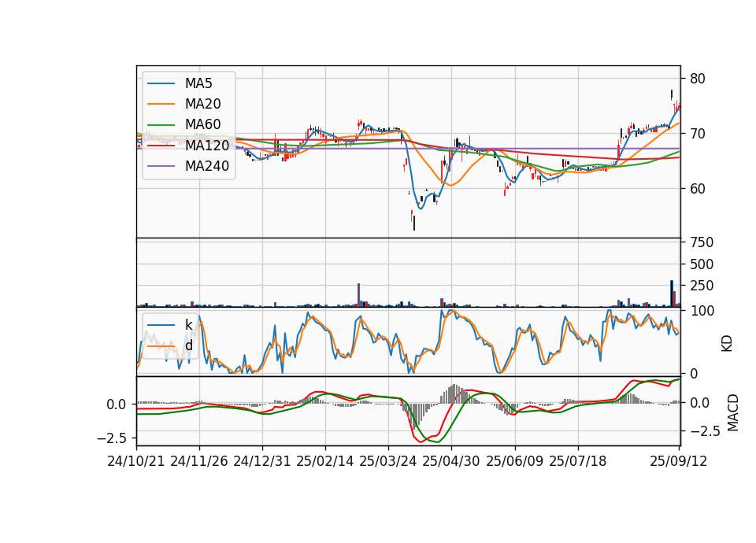Click the MA20 legend label
The width and height of the screenshot is (756, 543).
(202, 104)
